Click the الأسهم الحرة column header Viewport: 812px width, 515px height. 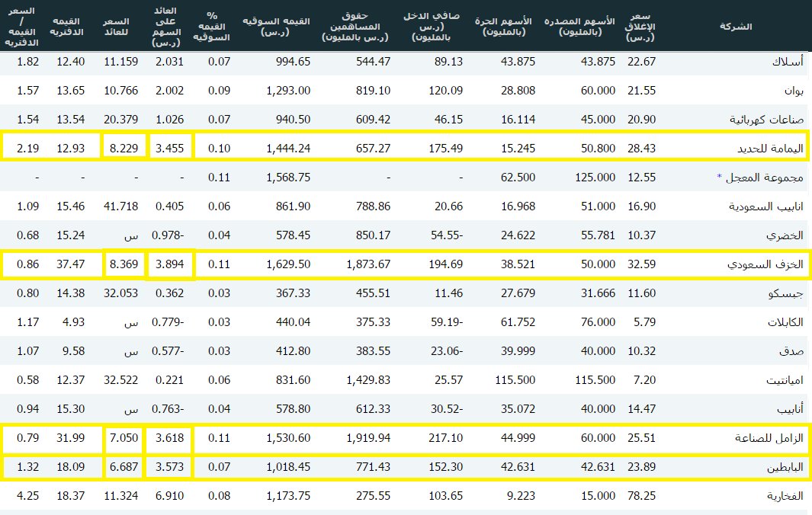[x=503, y=27]
